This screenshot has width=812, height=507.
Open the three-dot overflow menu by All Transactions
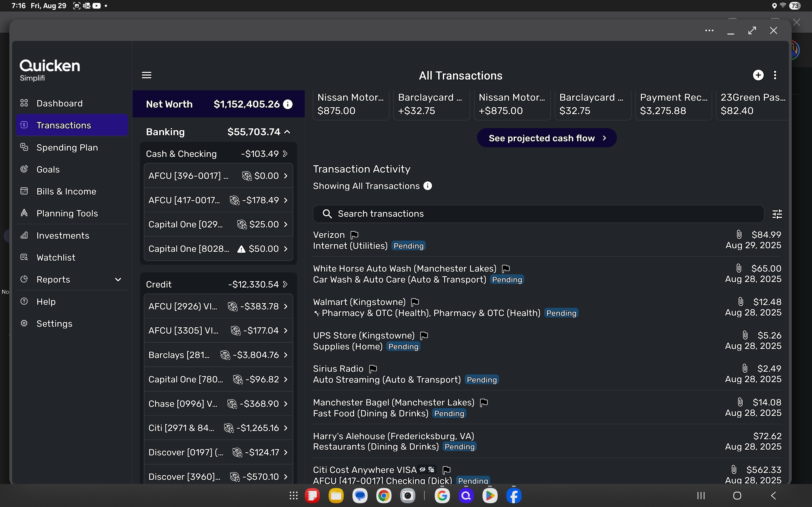click(776, 75)
